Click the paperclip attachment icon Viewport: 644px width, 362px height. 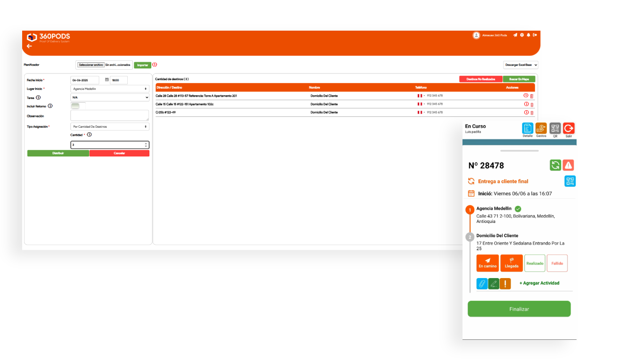coord(482,284)
